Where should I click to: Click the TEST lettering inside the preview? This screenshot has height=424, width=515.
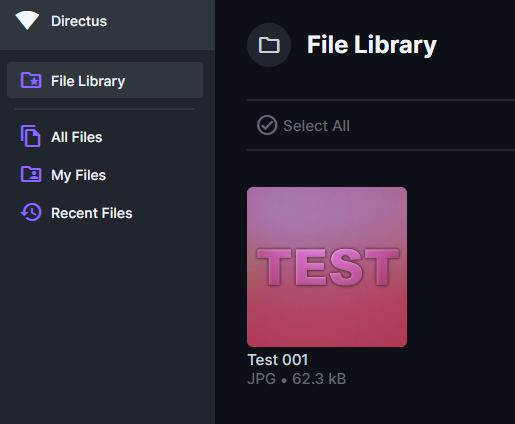(328, 267)
